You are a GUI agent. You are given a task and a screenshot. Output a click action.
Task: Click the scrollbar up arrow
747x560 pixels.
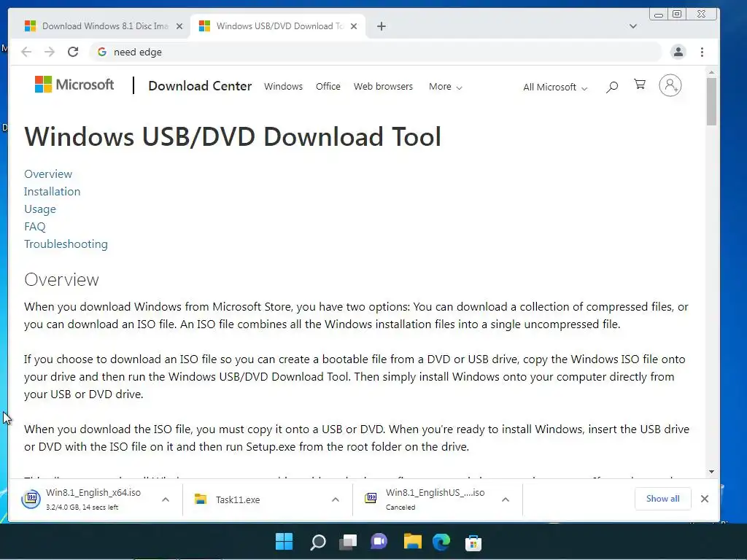pyautogui.click(x=711, y=72)
